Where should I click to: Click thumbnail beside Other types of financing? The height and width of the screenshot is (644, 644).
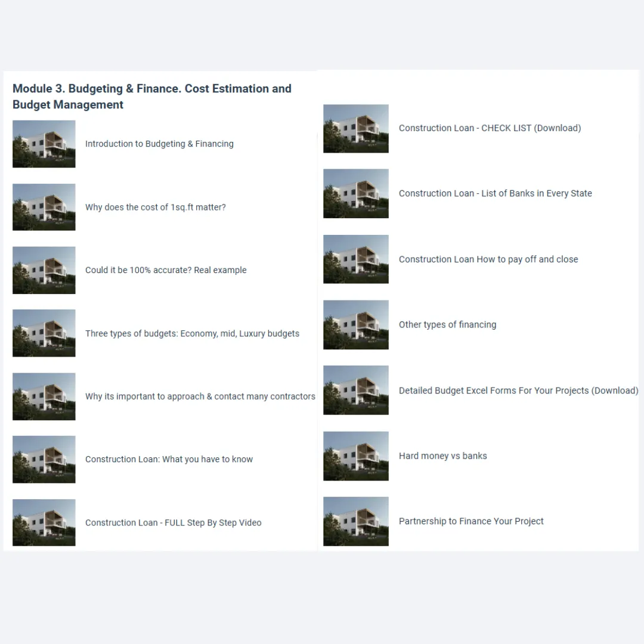[x=355, y=325]
